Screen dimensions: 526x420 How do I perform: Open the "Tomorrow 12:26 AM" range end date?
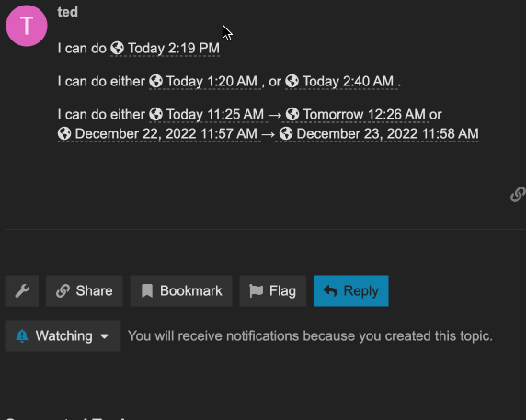click(356, 115)
